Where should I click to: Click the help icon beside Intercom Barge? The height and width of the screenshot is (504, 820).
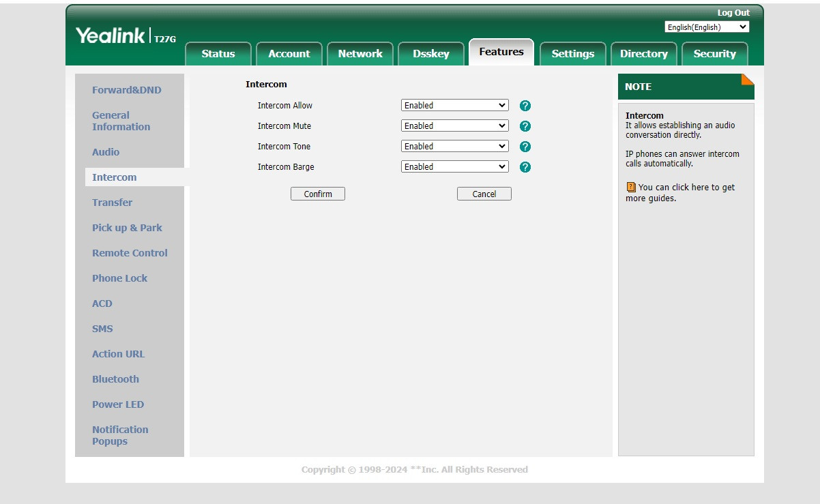tap(525, 167)
